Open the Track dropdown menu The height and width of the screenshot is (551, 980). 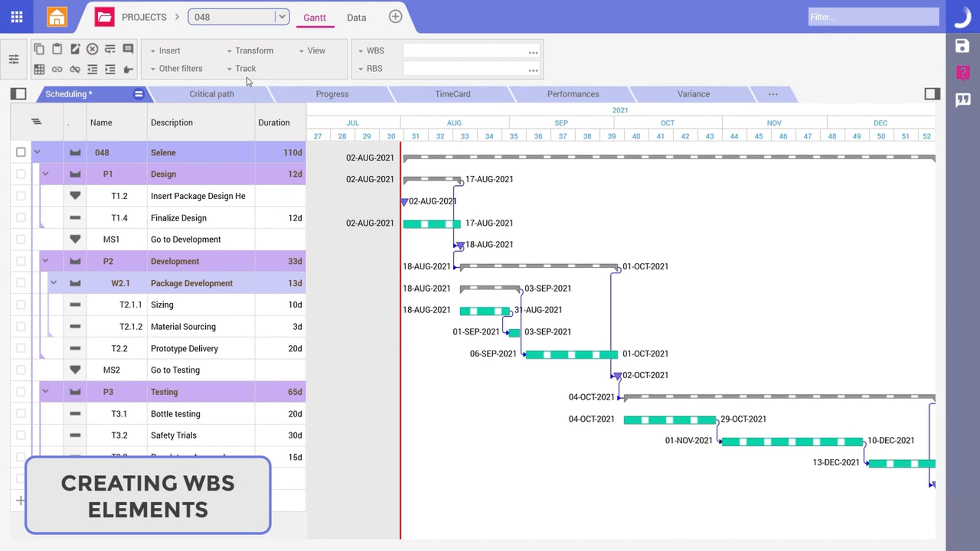pyautogui.click(x=241, y=69)
